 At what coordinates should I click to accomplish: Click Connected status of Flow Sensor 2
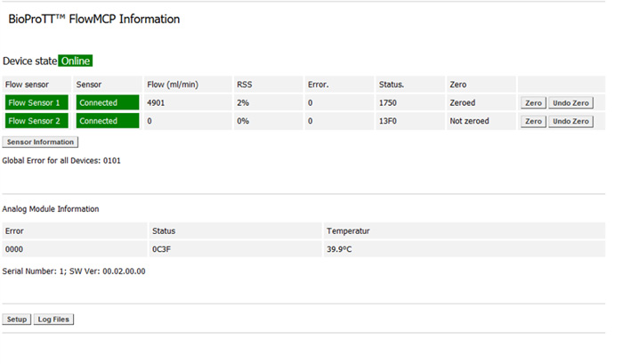[107, 121]
